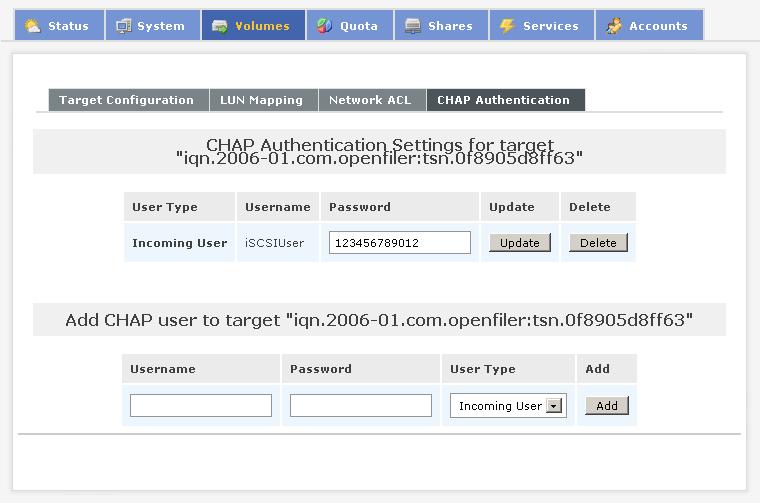The width and height of the screenshot is (760, 503).
Task: Click the System tab monitor icon
Action: (x=124, y=26)
